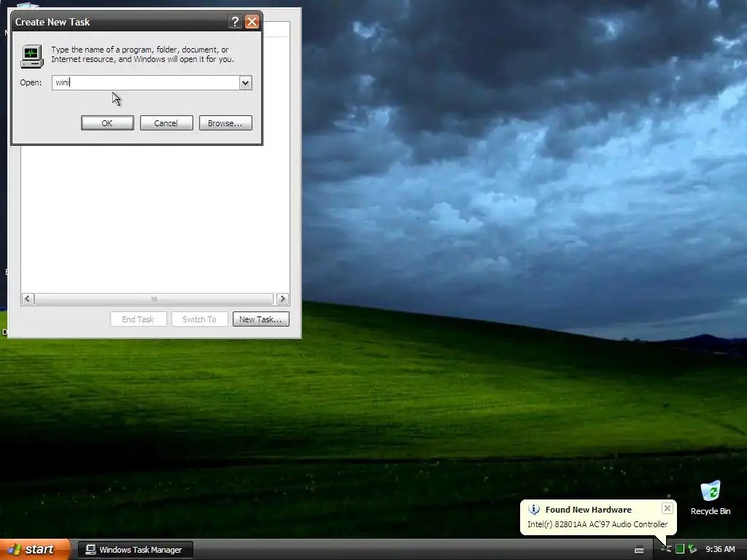
Task: Click the Found New Hardware info icon
Action: point(534,510)
